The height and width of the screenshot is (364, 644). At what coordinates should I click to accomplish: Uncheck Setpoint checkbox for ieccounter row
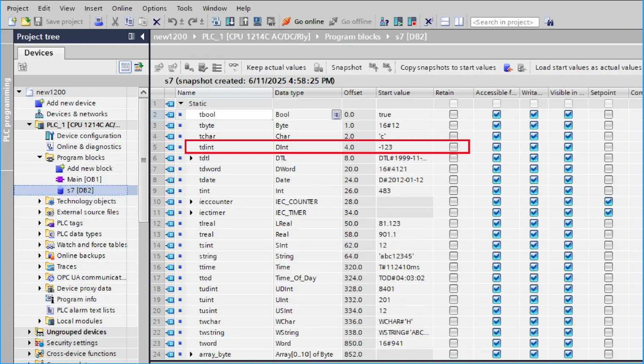point(608,202)
